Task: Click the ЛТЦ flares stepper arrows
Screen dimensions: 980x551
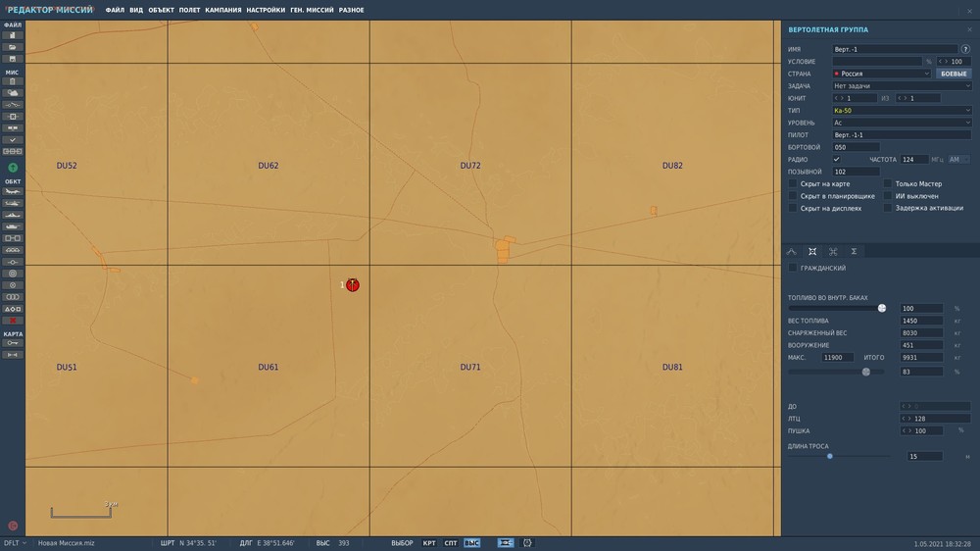Action: [906, 419]
